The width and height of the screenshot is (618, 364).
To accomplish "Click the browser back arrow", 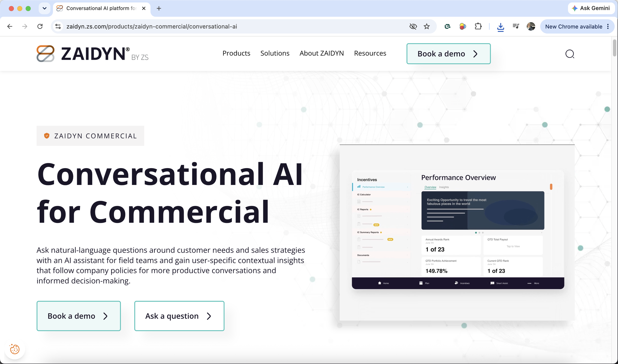I will [x=10, y=26].
